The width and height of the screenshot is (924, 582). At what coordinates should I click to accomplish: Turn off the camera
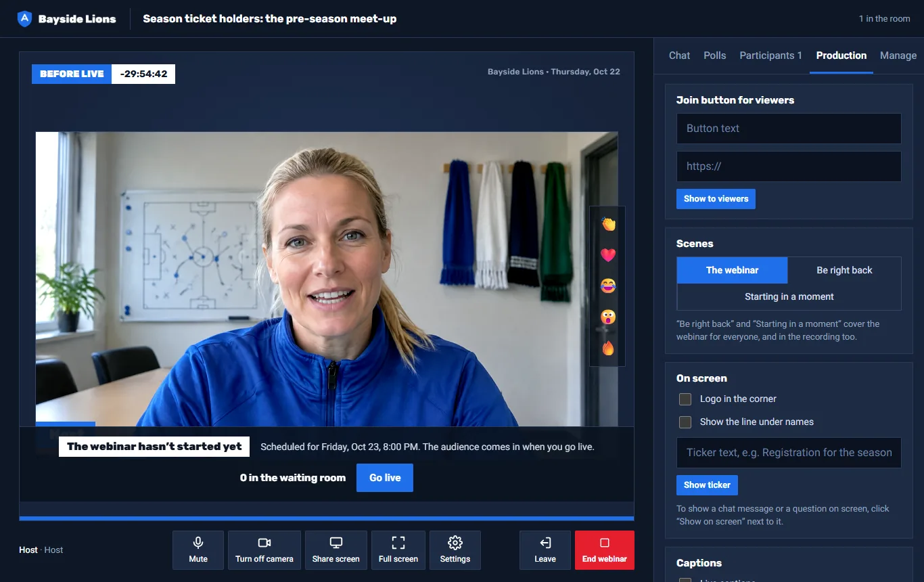tap(264, 550)
